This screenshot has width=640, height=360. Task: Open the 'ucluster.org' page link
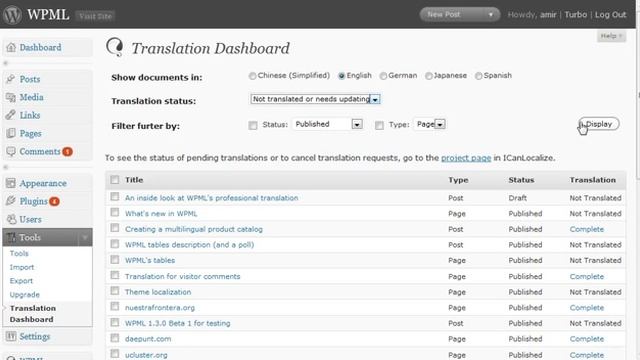146,355
